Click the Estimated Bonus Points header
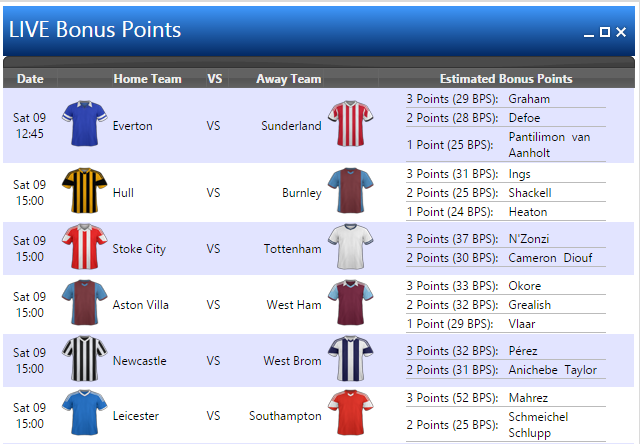The height and width of the screenshot is (444, 640). pos(506,78)
